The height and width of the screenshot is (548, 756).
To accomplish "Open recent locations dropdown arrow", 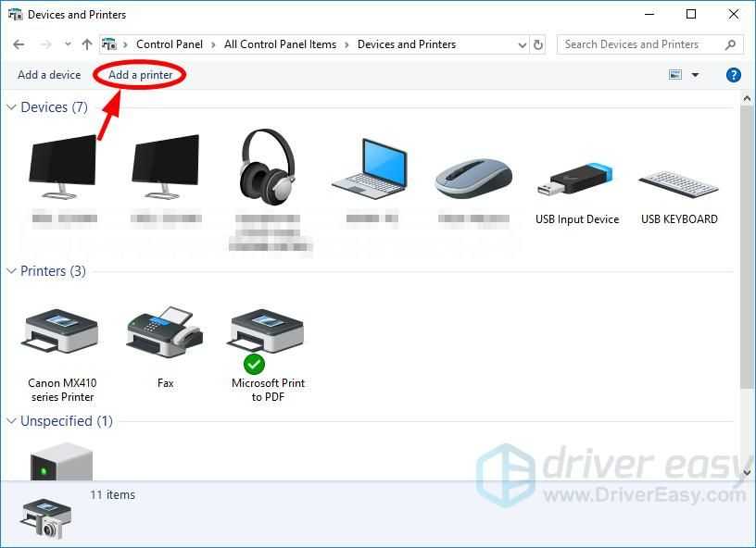I will coord(68,44).
